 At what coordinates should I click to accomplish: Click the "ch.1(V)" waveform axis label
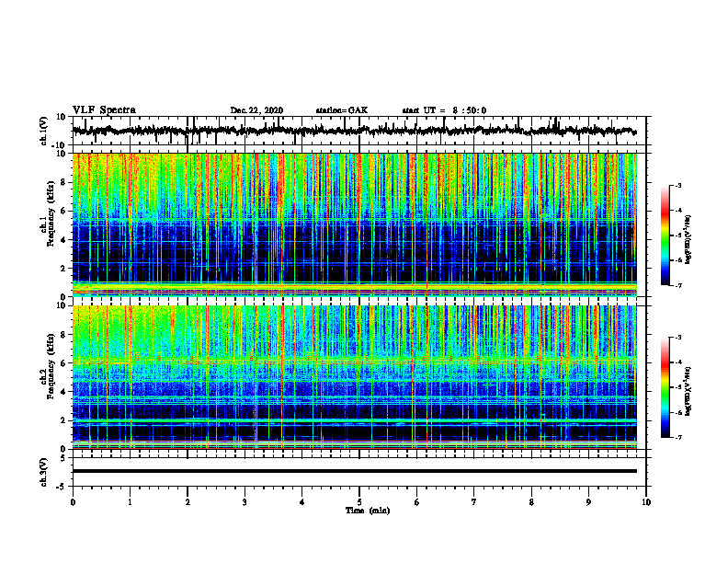click(43, 131)
